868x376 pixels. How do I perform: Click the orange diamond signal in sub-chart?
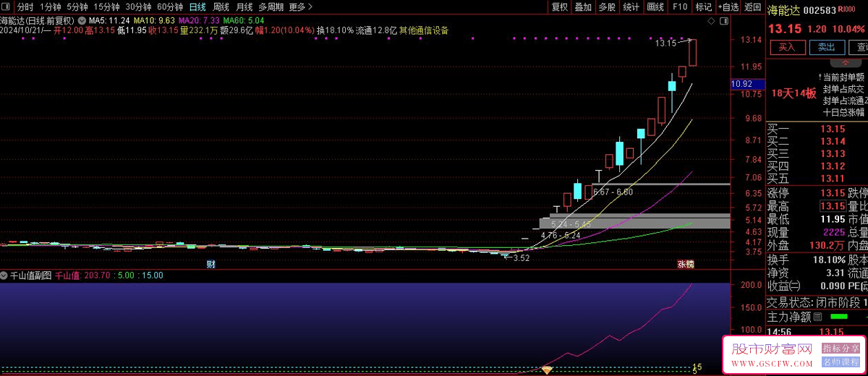pos(547,370)
